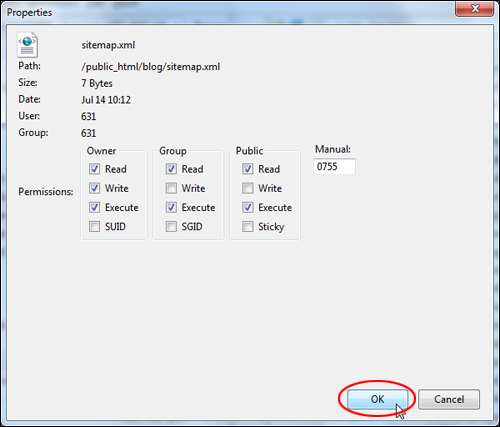Enable Group Write permission
The width and height of the screenshot is (500, 427).
point(171,188)
